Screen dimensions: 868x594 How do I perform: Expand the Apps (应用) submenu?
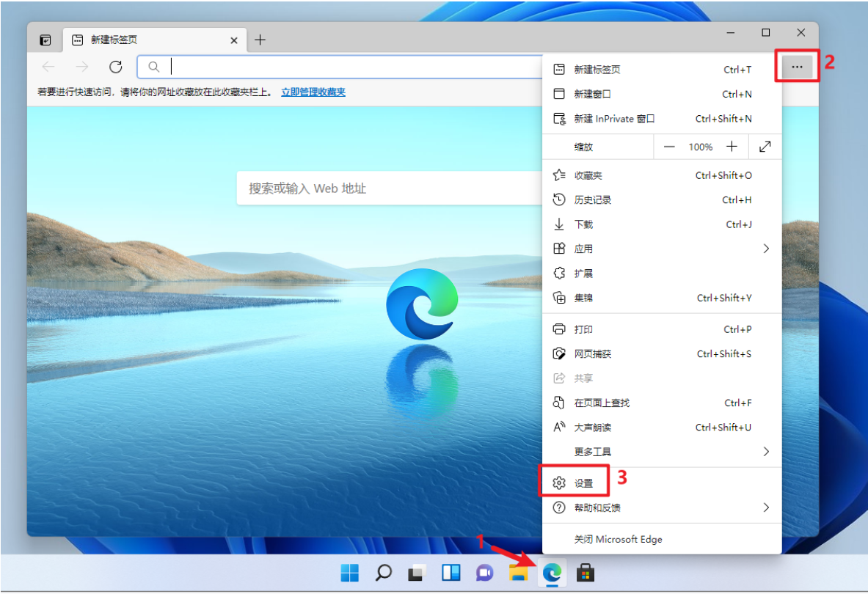583,248
